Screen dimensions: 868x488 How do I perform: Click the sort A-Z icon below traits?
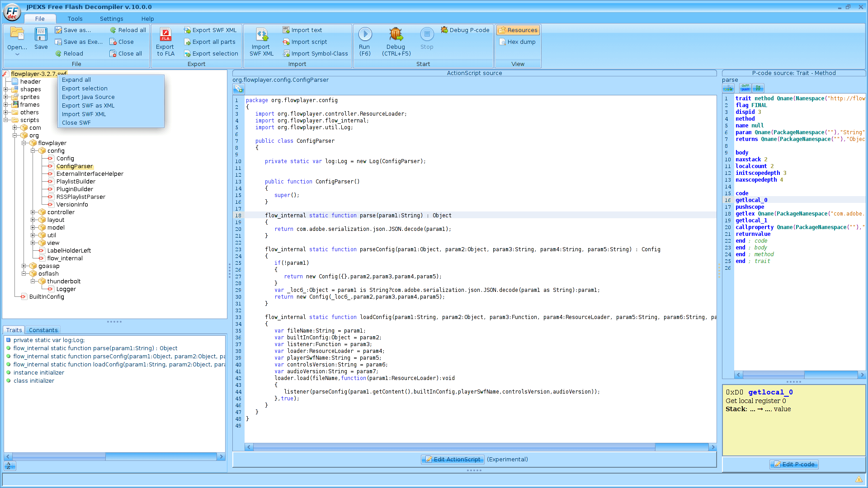point(9,466)
